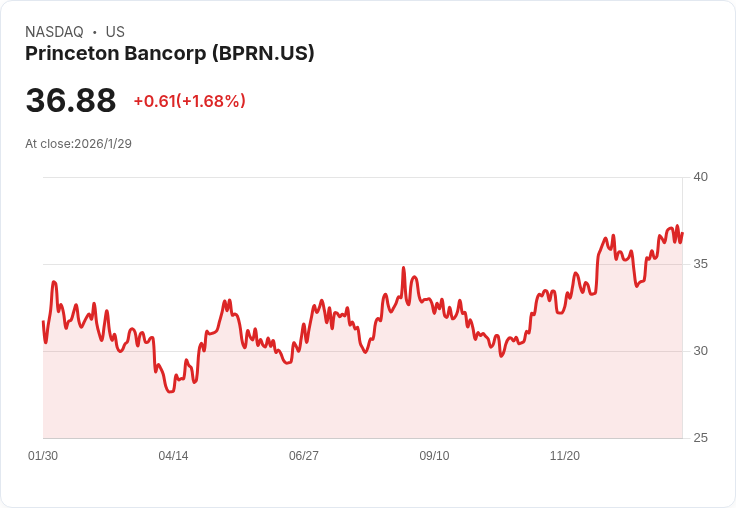Image resolution: width=736 pixels, height=508 pixels.
Task: Click the +0.61(+1.68%) change text
Action: pyautogui.click(x=190, y=101)
